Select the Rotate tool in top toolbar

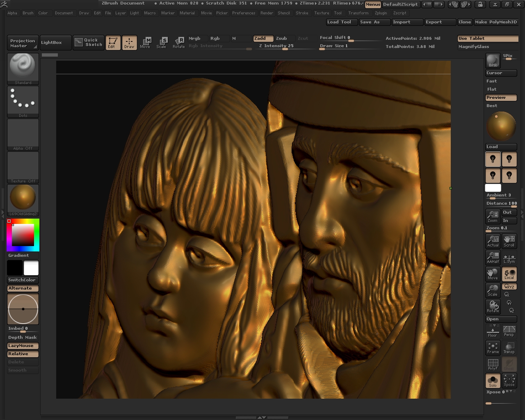[x=178, y=42]
